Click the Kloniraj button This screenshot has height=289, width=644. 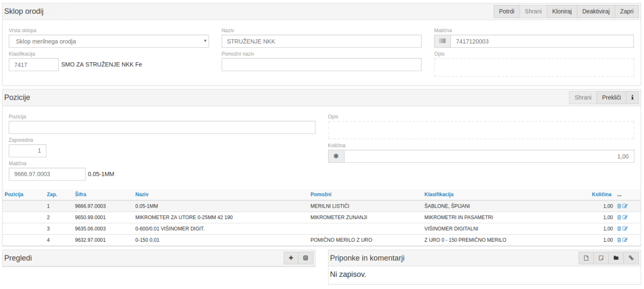pos(561,12)
